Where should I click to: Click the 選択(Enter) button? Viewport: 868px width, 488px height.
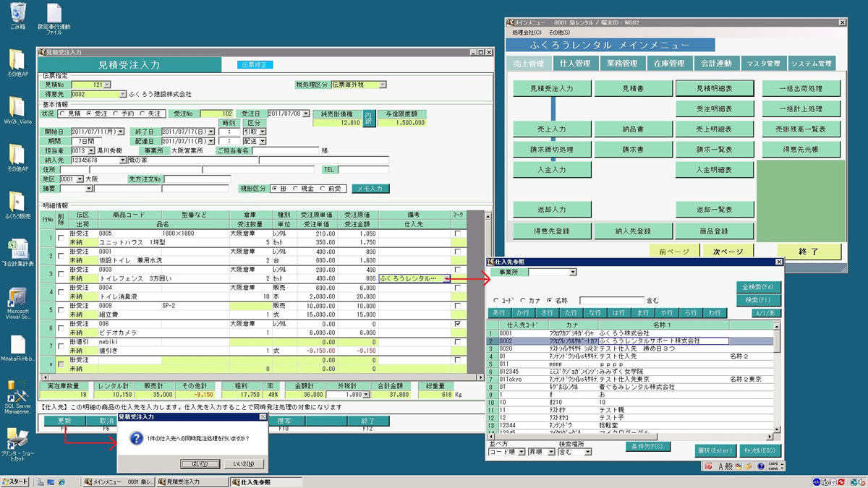714,450
